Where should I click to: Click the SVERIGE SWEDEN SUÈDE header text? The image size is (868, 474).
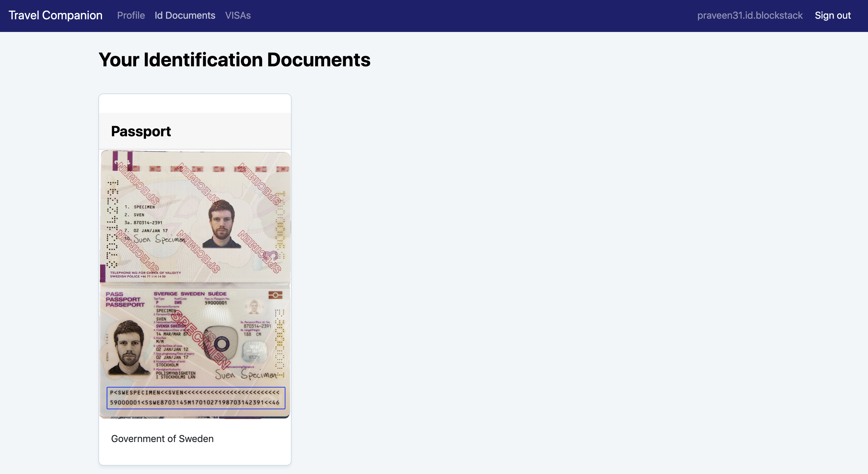point(190,294)
